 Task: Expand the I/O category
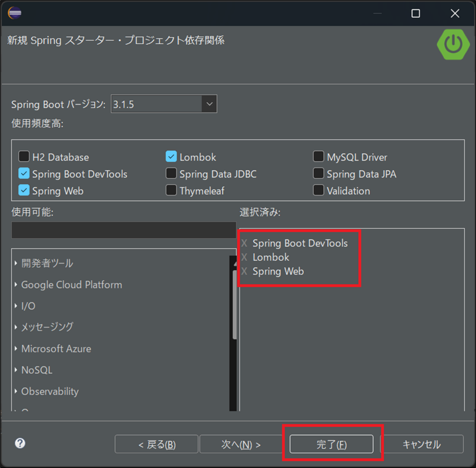pyautogui.click(x=16, y=306)
